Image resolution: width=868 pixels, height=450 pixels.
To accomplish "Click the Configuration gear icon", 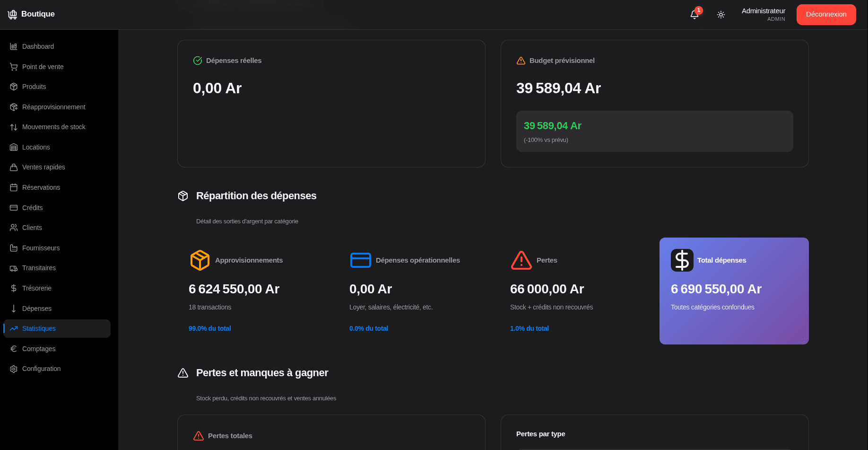I will 14,369.
